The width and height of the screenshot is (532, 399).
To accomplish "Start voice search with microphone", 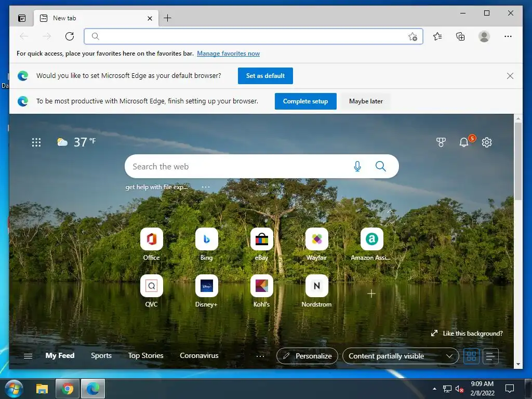I will click(357, 166).
